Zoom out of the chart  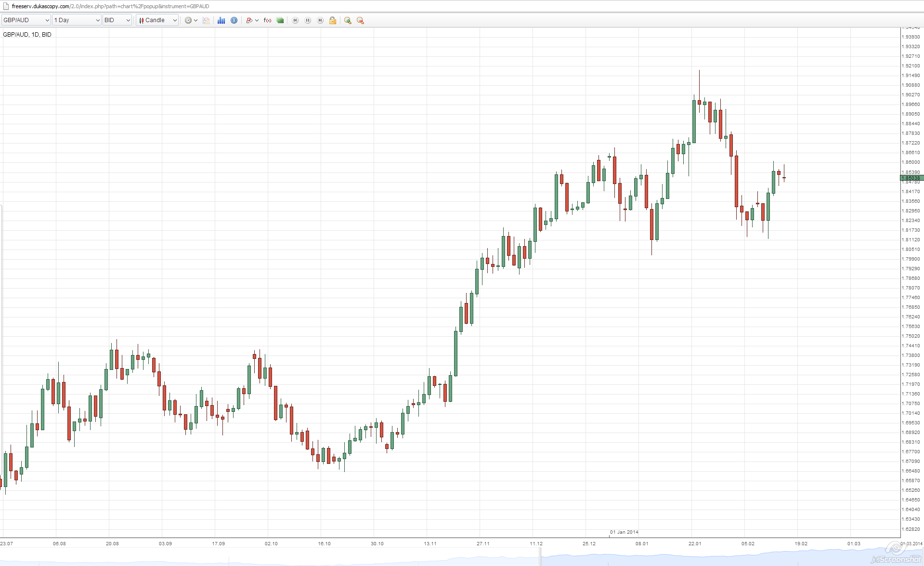tap(360, 20)
